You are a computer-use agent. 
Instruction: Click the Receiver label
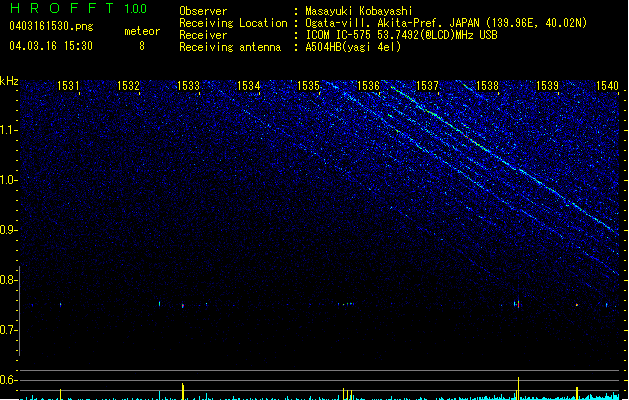[203, 35]
